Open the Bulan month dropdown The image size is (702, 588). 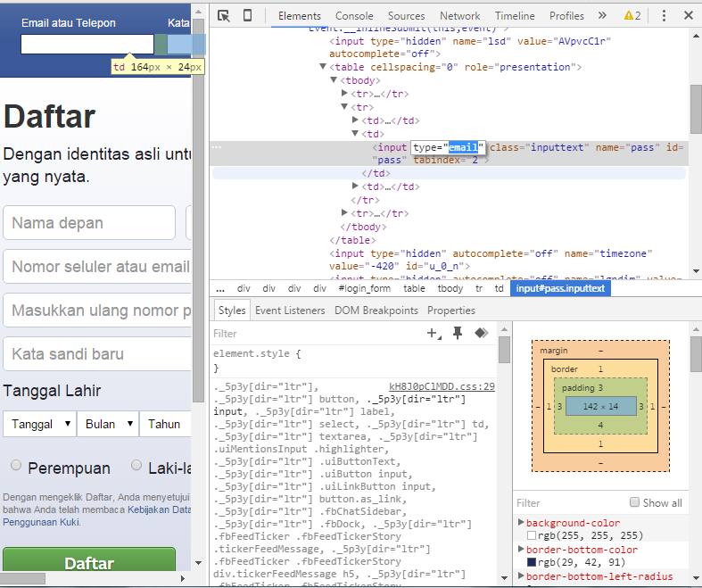pos(110,424)
